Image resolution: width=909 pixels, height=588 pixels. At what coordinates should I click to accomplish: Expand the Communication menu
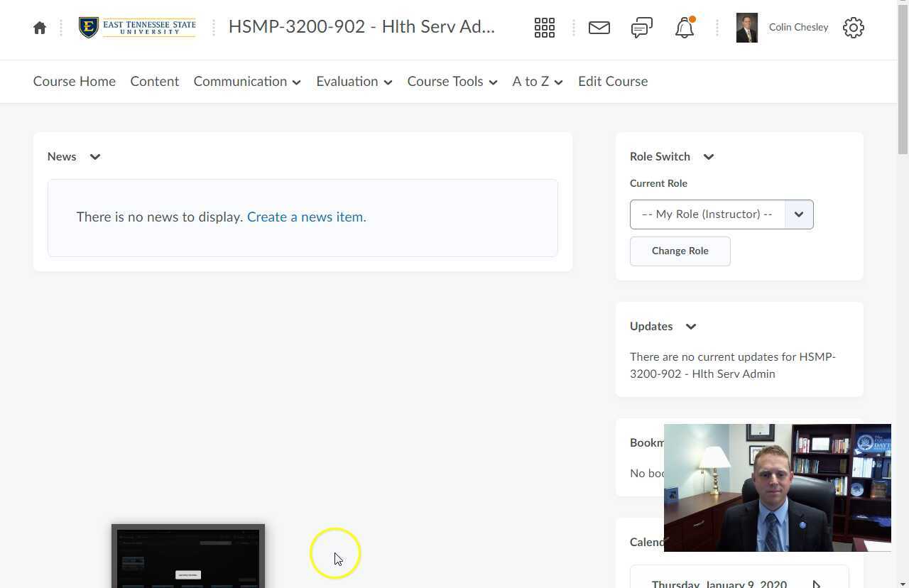[x=246, y=82]
